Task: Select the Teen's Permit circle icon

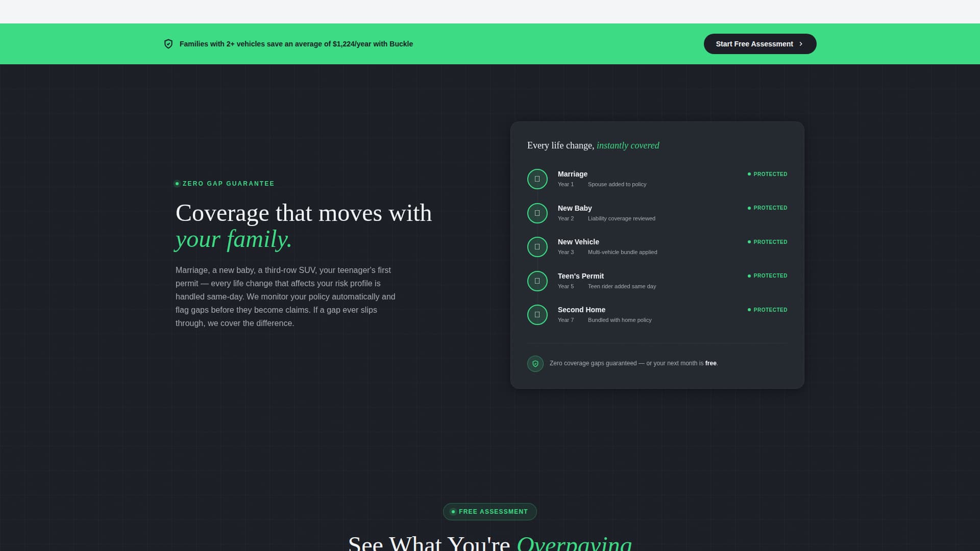Action: tap(537, 281)
